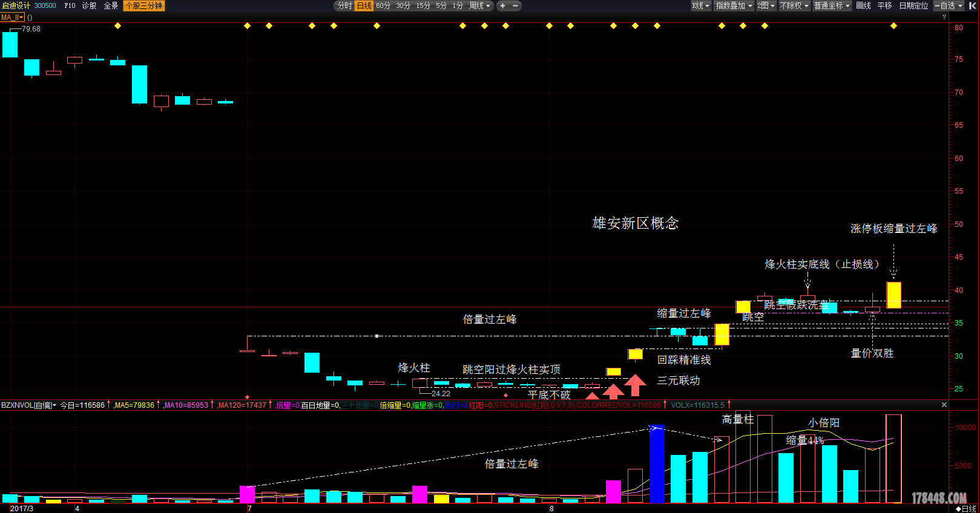Click the 24.22 low price label
980x513 pixels.
pyautogui.click(x=441, y=394)
